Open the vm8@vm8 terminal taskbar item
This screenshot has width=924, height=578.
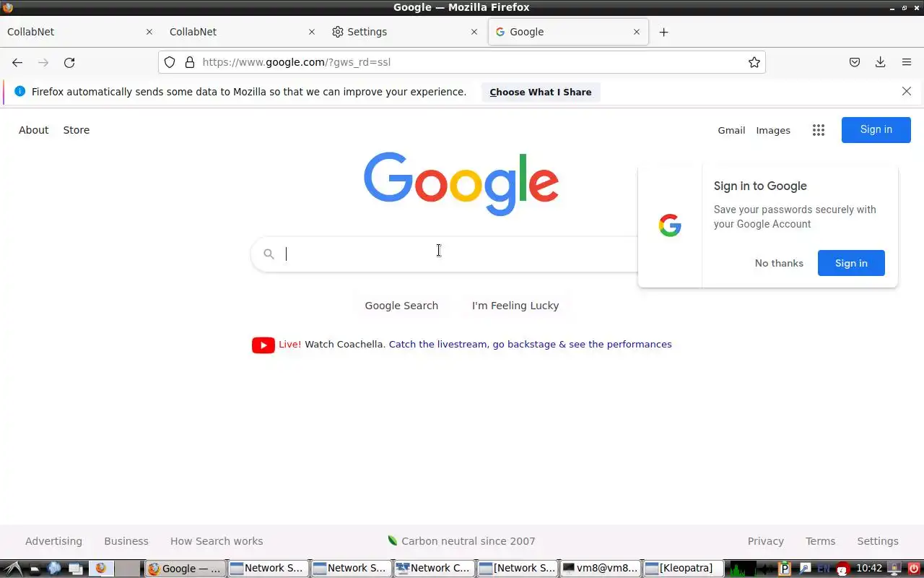pos(601,568)
